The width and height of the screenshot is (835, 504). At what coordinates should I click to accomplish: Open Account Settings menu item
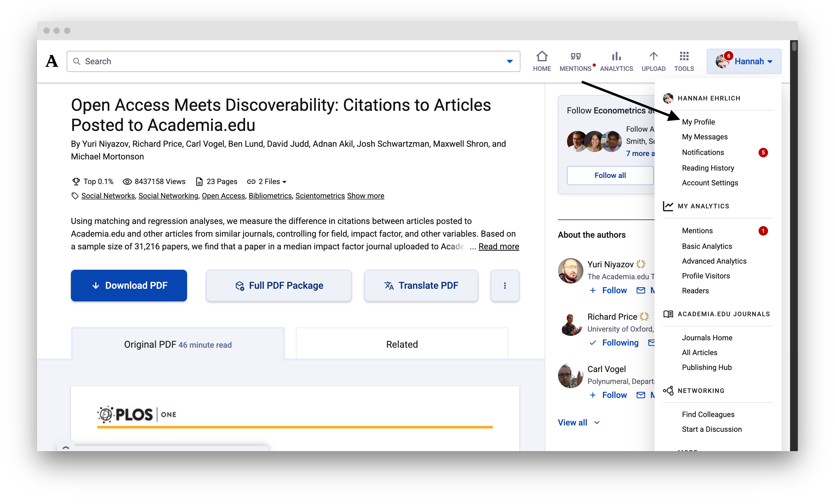pyautogui.click(x=710, y=183)
